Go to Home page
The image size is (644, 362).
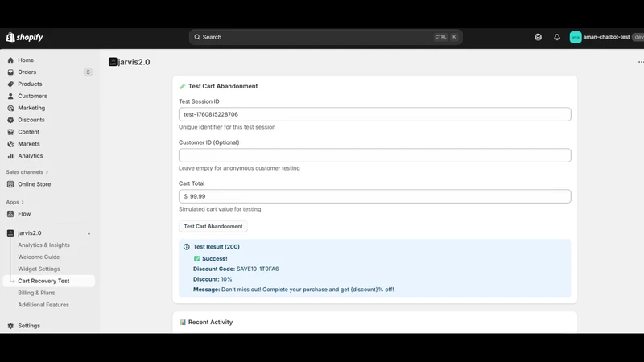point(26,60)
